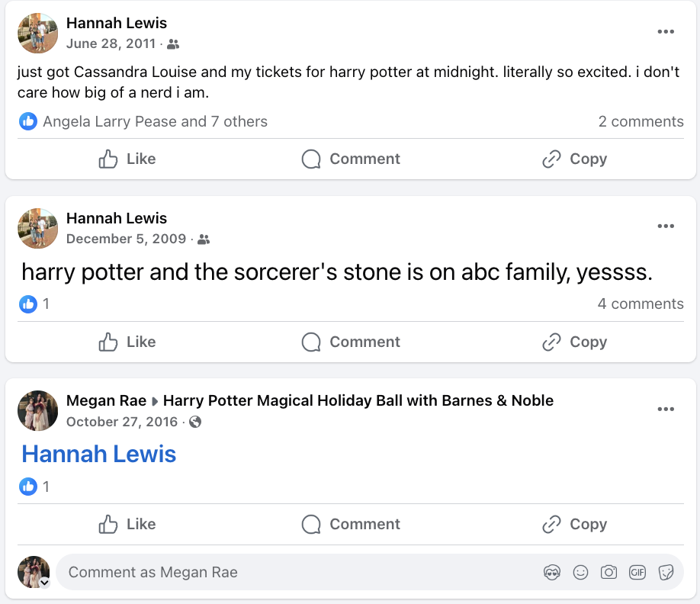The width and height of the screenshot is (700, 604).
Task: Switch commenting identity via avatar dropdown arrow
Action: coord(44,582)
